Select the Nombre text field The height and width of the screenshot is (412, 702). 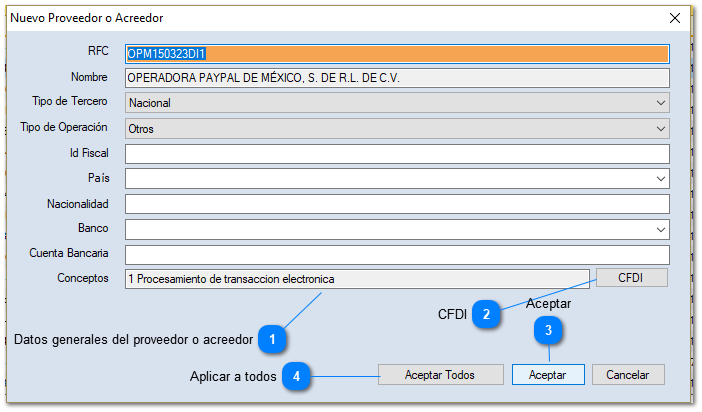coord(396,78)
